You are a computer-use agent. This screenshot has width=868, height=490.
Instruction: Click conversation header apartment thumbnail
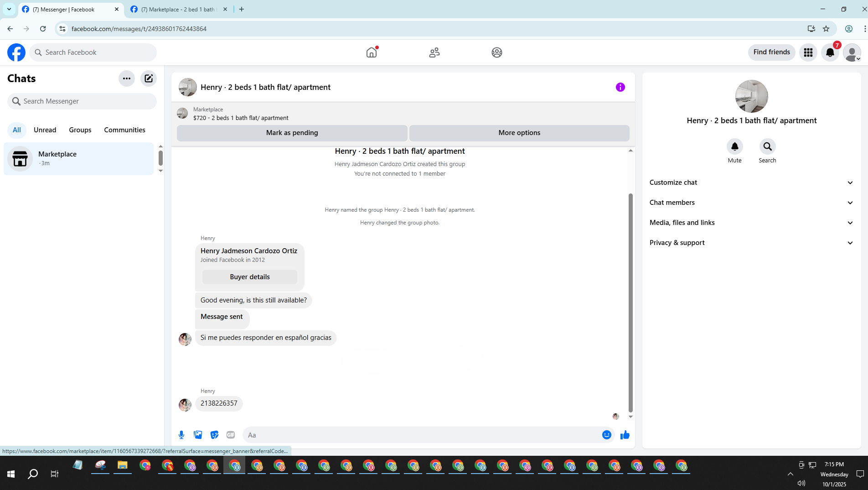tap(188, 87)
